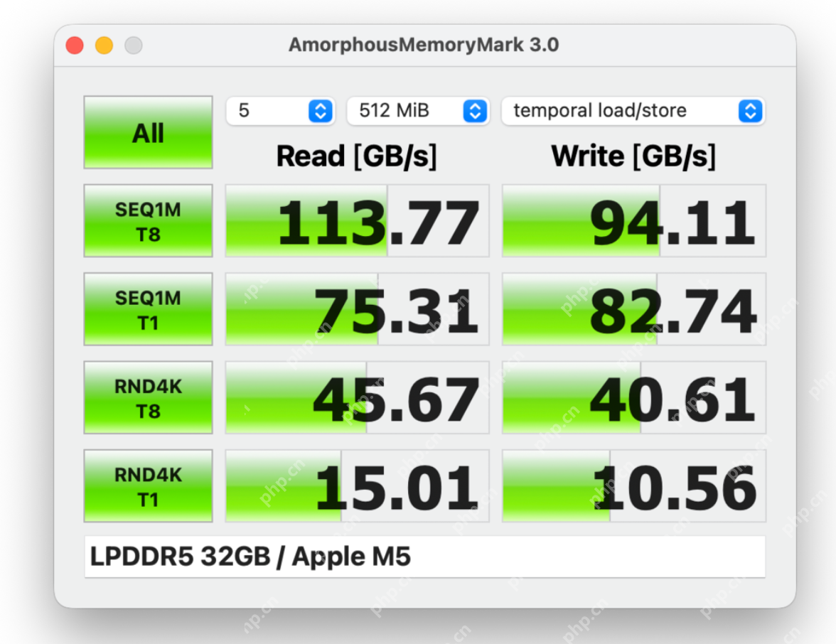Run the RND4K T8 test

click(148, 397)
